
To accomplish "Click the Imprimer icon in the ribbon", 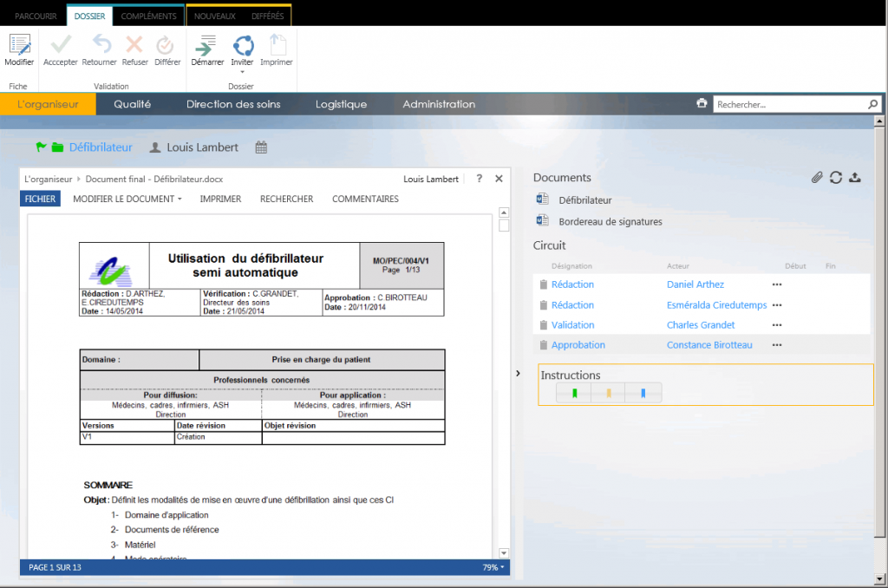I will click(277, 46).
